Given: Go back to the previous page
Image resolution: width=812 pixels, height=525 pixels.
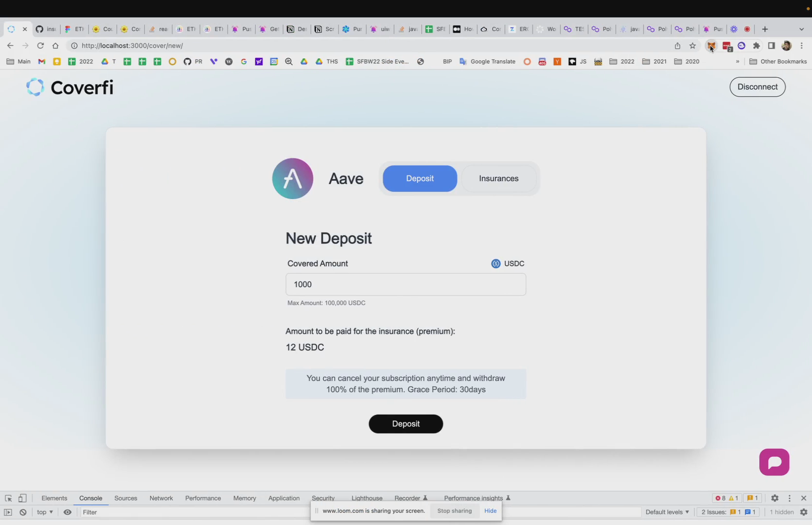Looking at the screenshot, I should pyautogui.click(x=10, y=46).
